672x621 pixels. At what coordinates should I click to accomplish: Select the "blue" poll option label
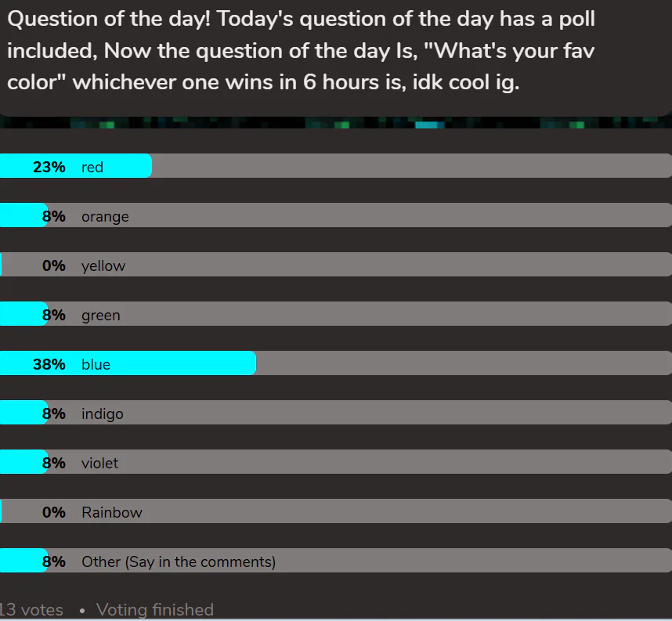click(96, 364)
